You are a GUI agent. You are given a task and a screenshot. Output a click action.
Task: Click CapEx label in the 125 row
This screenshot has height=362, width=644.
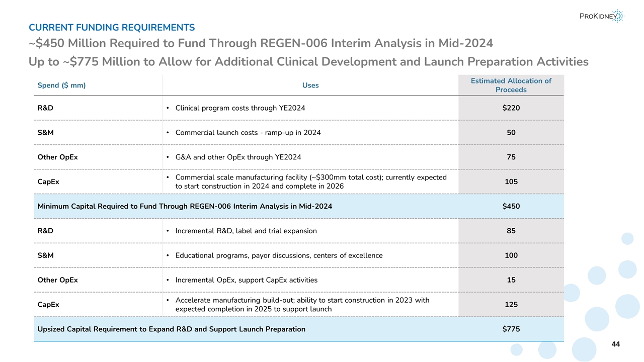click(48, 305)
